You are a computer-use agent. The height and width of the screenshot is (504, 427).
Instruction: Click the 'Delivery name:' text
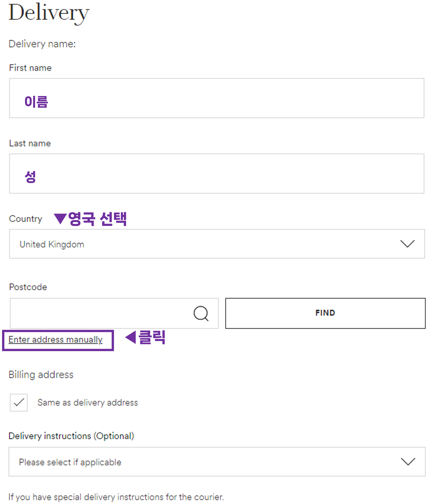coord(42,44)
